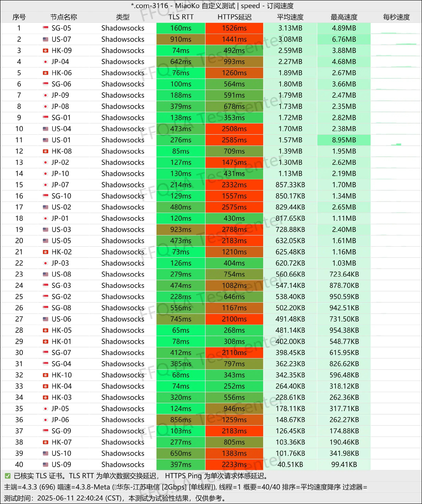Click row number 40
422x504 pixels.
19,464
